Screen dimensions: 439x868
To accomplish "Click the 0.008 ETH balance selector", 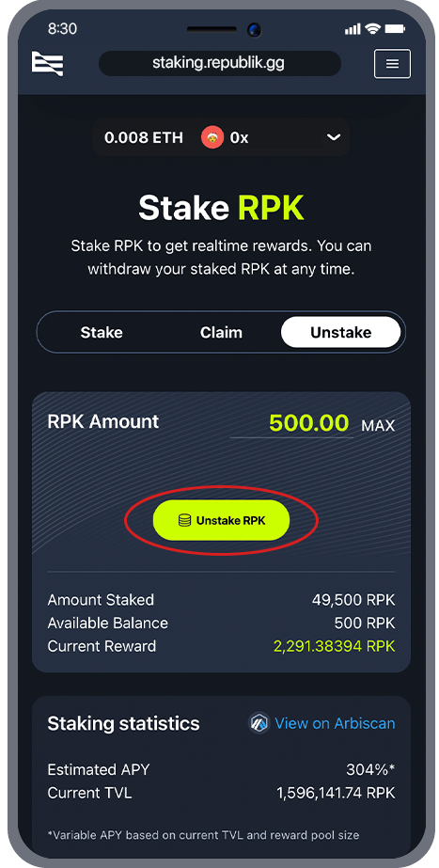I will pyautogui.click(x=144, y=137).
